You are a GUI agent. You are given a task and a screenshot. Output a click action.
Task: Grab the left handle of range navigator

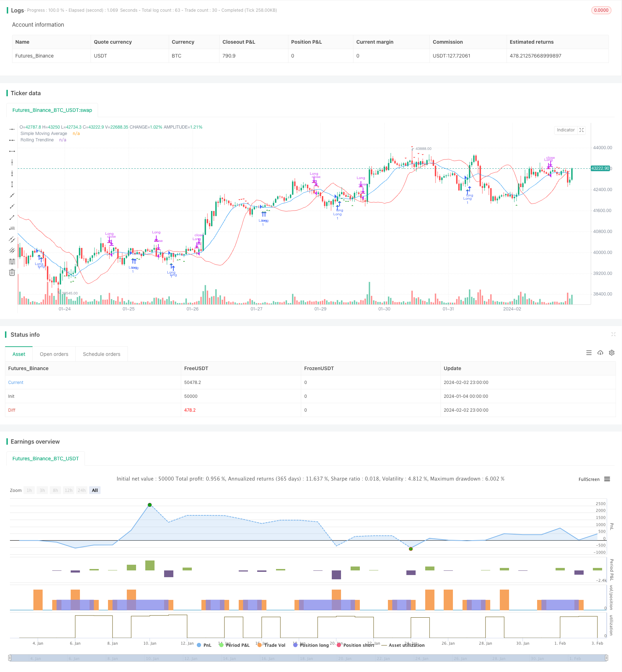click(10, 658)
